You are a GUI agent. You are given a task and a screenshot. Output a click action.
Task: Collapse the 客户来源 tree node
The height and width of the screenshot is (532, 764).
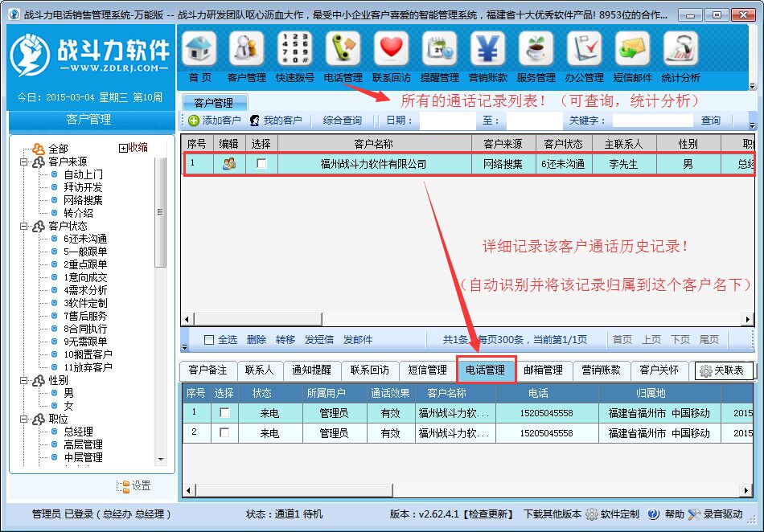pyautogui.click(x=23, y=162)
